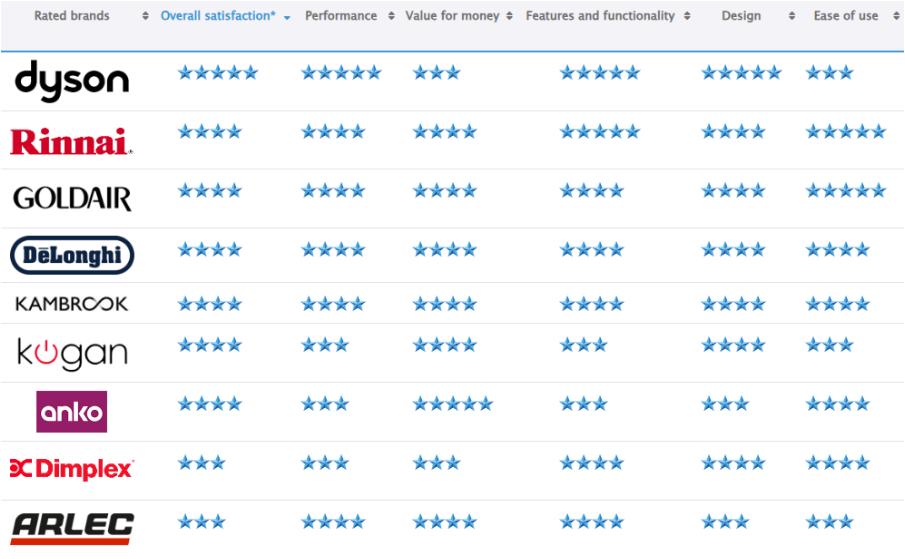Sort by the Design column header
This screenshot has height=559, width=905.
[x=741, y=16]
